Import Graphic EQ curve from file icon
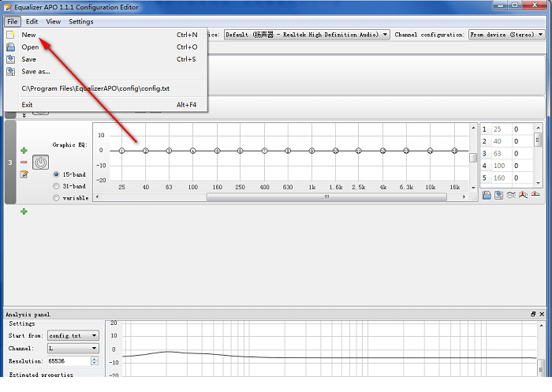 pyautogui.click(x=487, y=195)
